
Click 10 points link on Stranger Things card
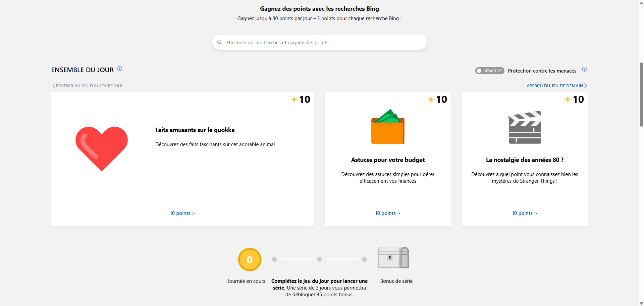[524, 213]
